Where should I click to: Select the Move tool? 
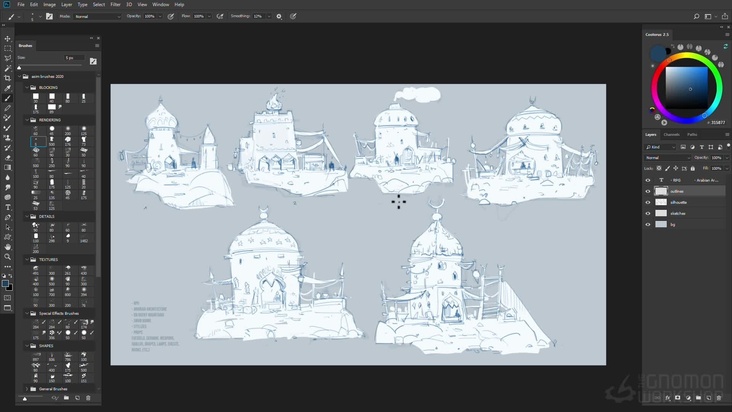[7, 39]
